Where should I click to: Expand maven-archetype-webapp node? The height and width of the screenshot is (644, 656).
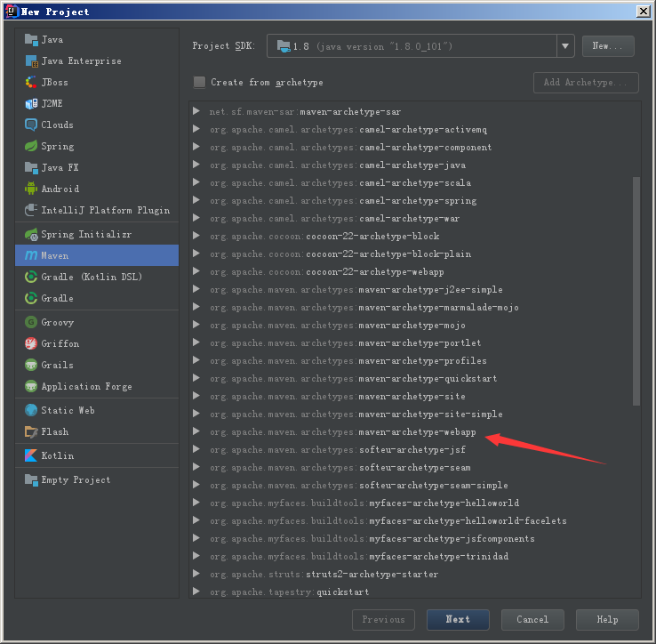click(x=196, y=431)
